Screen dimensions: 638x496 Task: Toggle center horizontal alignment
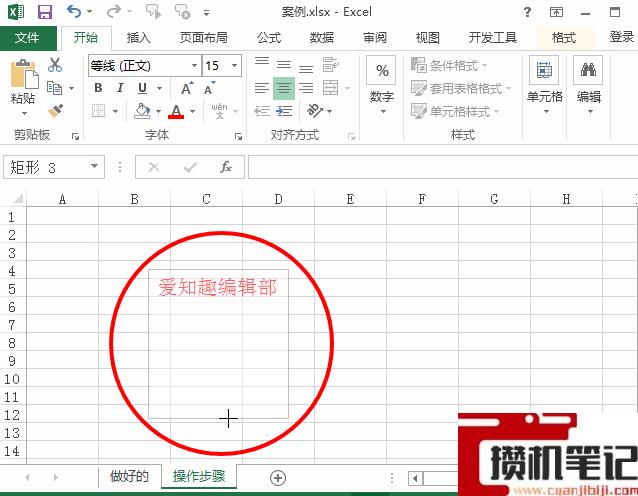[284, 88]
